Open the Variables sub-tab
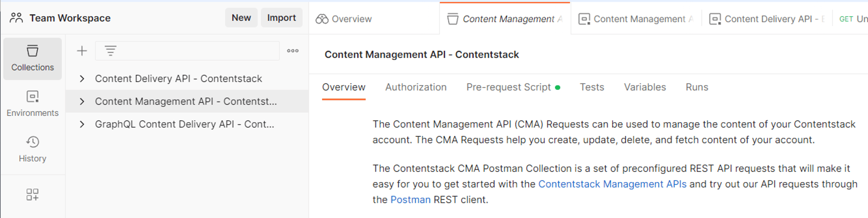The image size is (868, 218). pos(645,87)
